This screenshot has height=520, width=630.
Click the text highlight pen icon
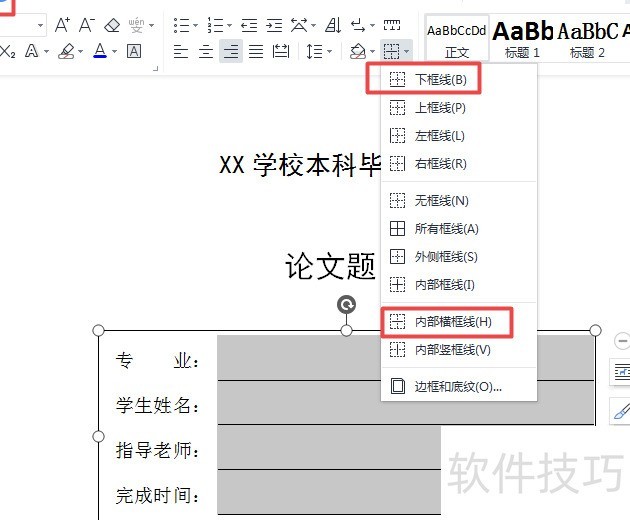tap(67, 51)
